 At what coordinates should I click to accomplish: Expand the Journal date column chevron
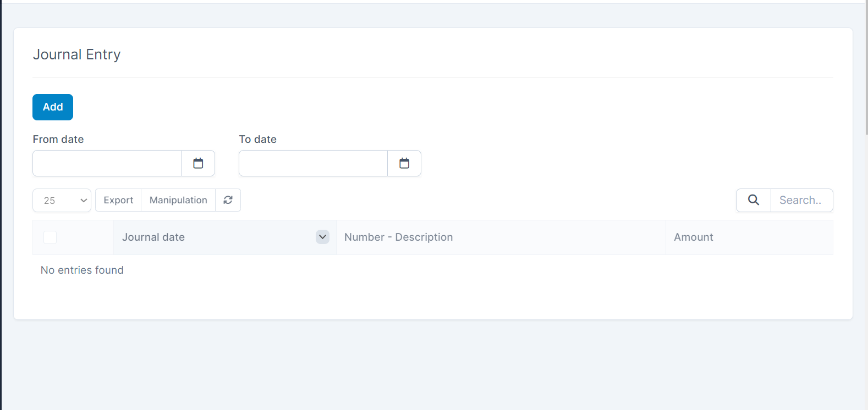[x=323, y=237]
